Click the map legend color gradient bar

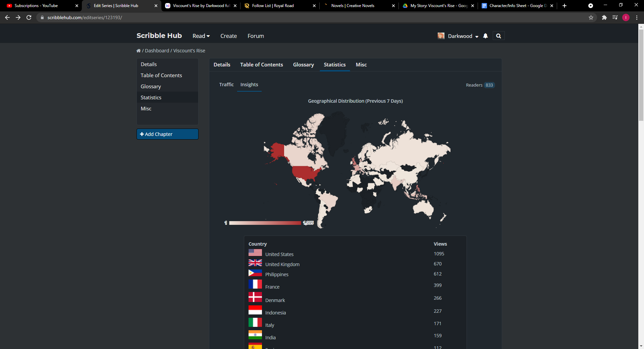coord(265,223)
